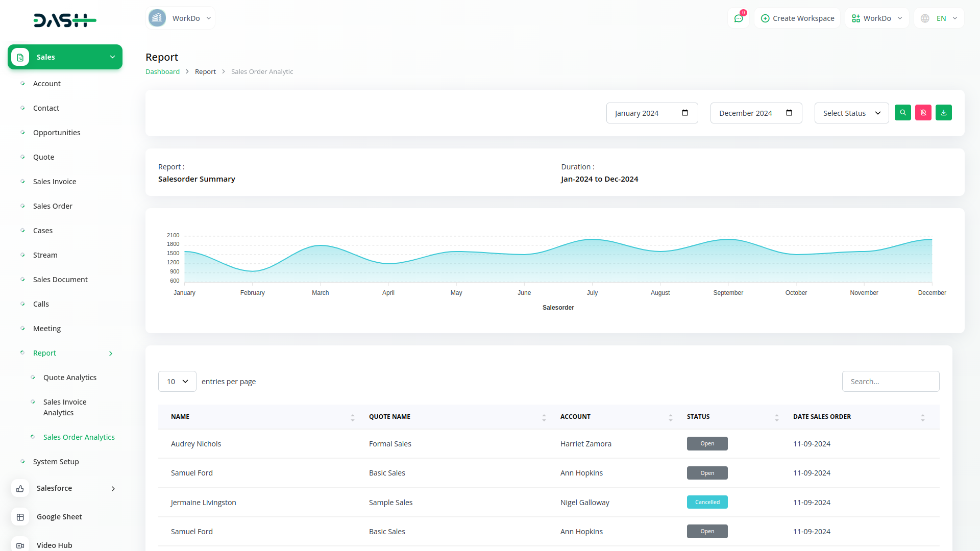Viewport: 980px width, 551px height.
Task: Sort table by Name column
Action: (352, 417)
